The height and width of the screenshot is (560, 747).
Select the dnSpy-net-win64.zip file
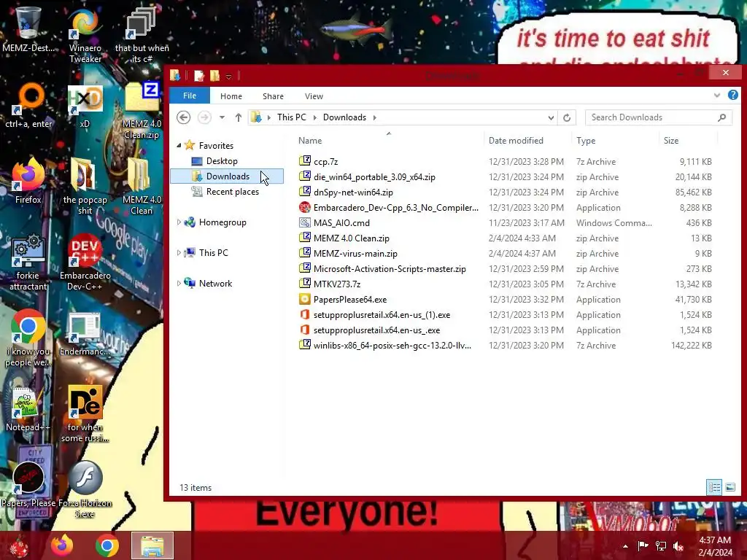[x=353, y=192]
